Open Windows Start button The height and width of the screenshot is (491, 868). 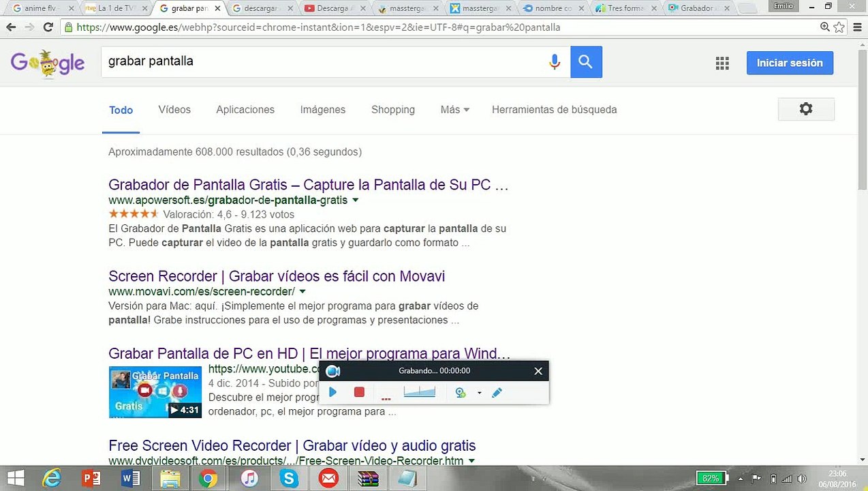pos(16,478)
